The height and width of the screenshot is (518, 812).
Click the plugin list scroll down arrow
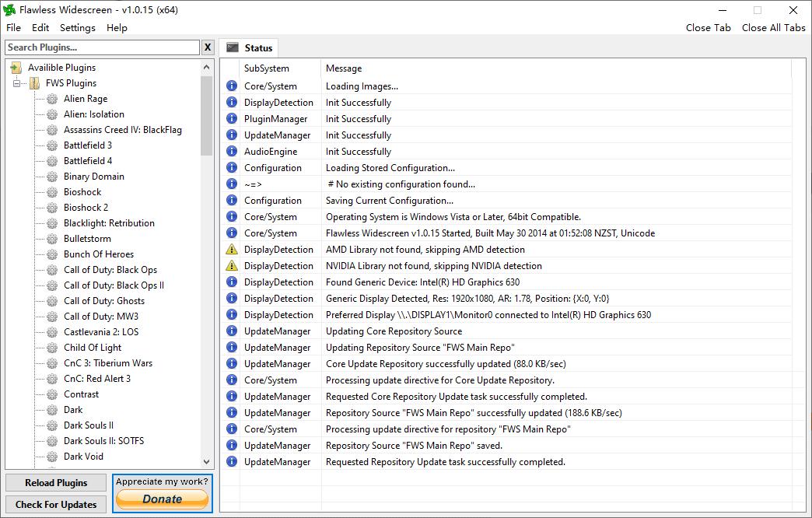point(207,461)
